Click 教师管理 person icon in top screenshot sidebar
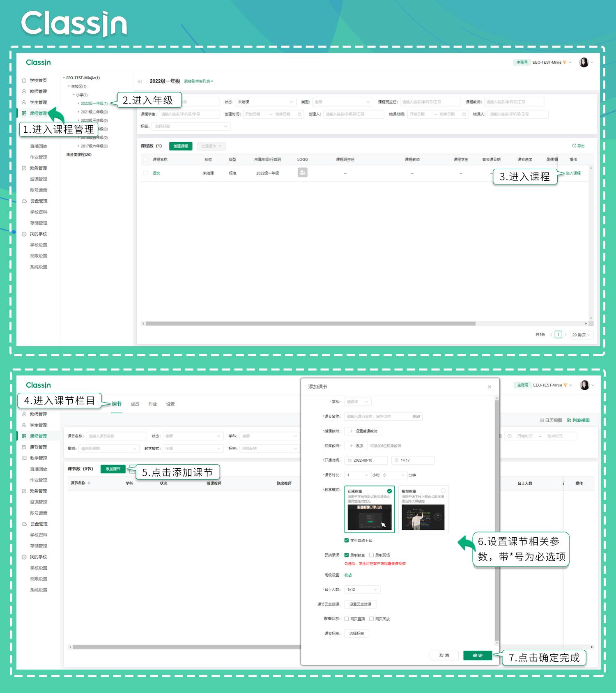 [x=24, y=92]
